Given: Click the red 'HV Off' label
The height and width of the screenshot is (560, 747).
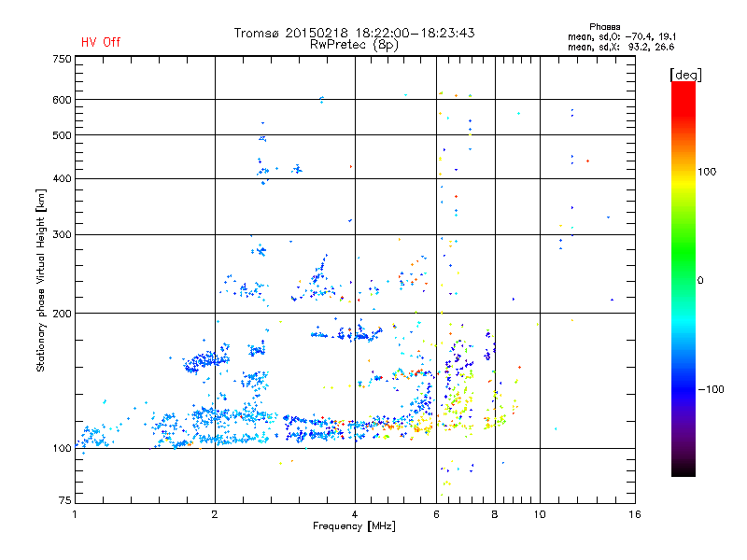Looking at the screenshot, I should (101, 42).
